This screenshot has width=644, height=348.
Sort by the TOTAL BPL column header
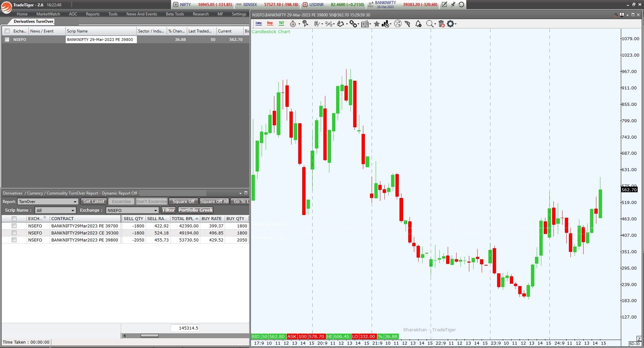click(185, 218)
